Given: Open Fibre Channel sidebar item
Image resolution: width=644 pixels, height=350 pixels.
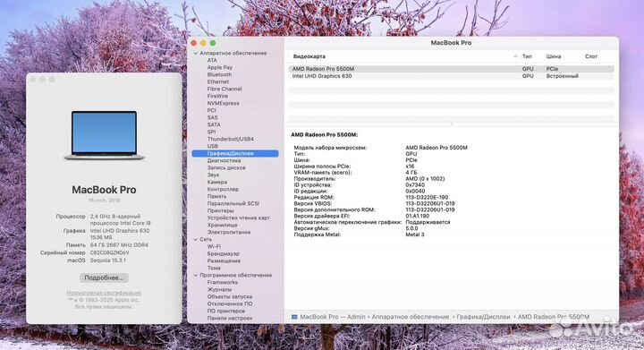Looking at the screenshot, I should click(225, 89).
